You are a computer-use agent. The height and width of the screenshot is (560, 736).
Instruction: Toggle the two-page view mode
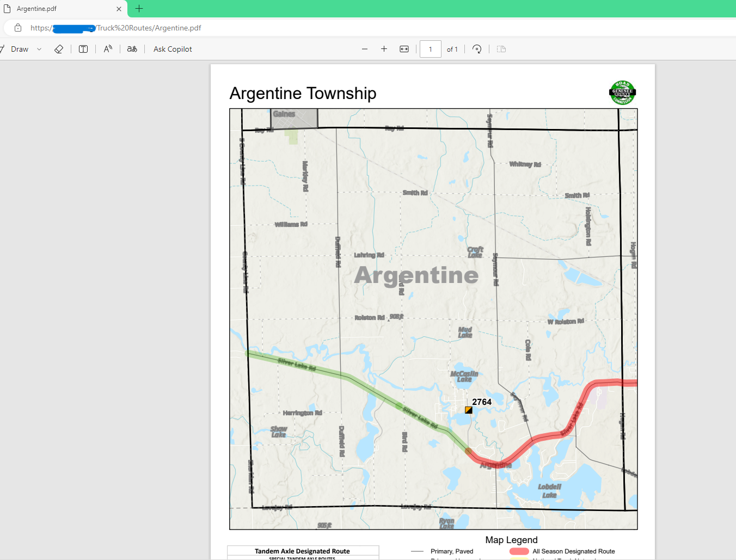501,49
